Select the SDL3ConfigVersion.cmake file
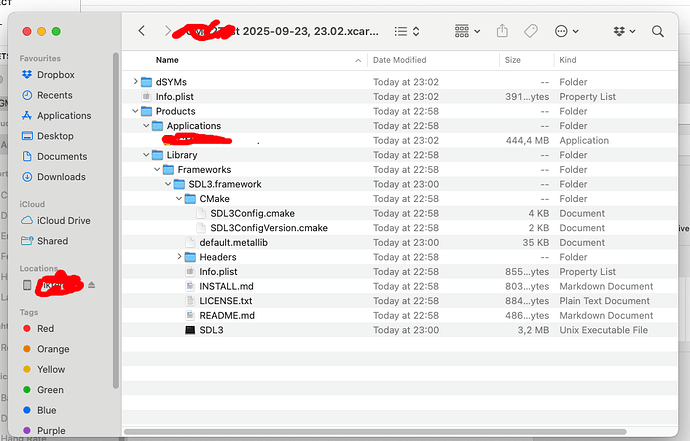690x441 pixels. (269, 228)
